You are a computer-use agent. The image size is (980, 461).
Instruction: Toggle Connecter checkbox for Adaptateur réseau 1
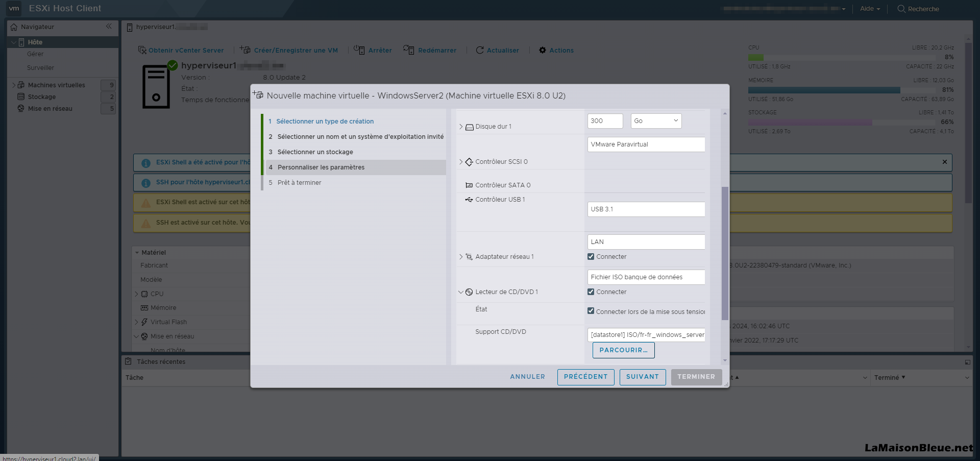click(x=591, y=257)
